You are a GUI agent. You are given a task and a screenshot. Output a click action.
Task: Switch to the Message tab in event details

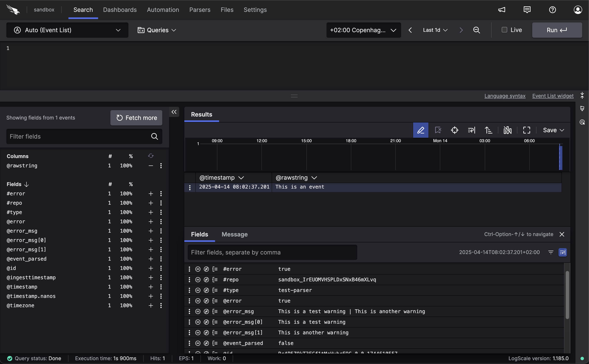click(235, 235)
